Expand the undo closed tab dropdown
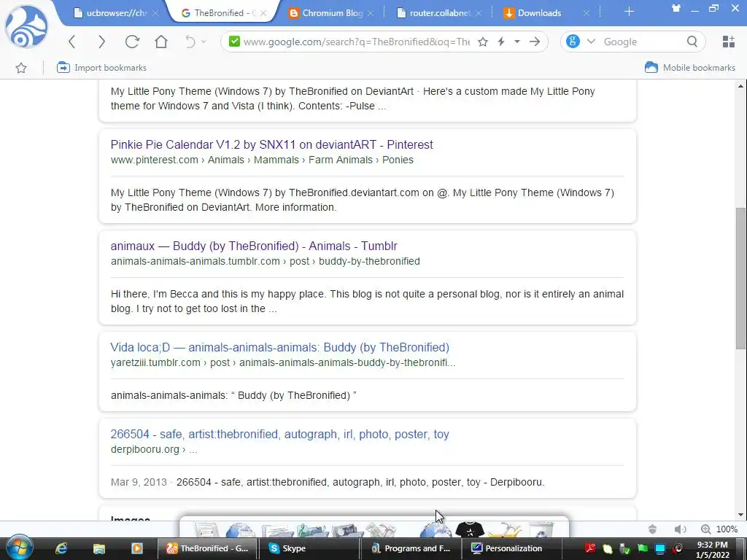747x560 pixels. [x=204, y=42]
